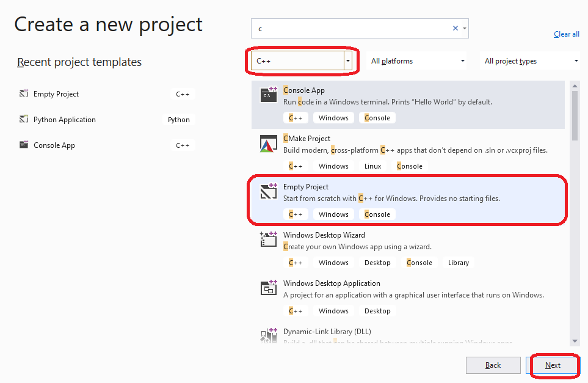588x383 pixels.
Task: Click the CMake Project triangle icon
Action: click(x=269, y=144)
